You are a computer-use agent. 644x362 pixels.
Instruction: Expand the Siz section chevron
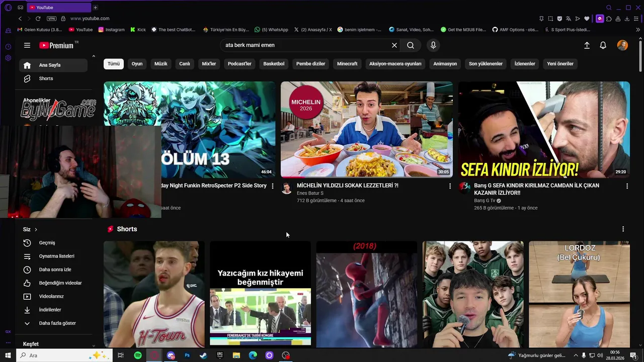coord(36,229)
